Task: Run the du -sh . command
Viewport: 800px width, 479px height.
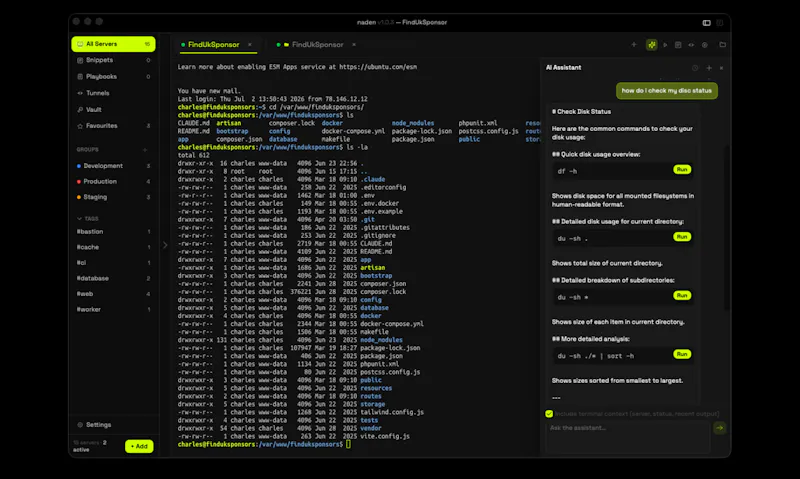Action: tap(682, 237)
